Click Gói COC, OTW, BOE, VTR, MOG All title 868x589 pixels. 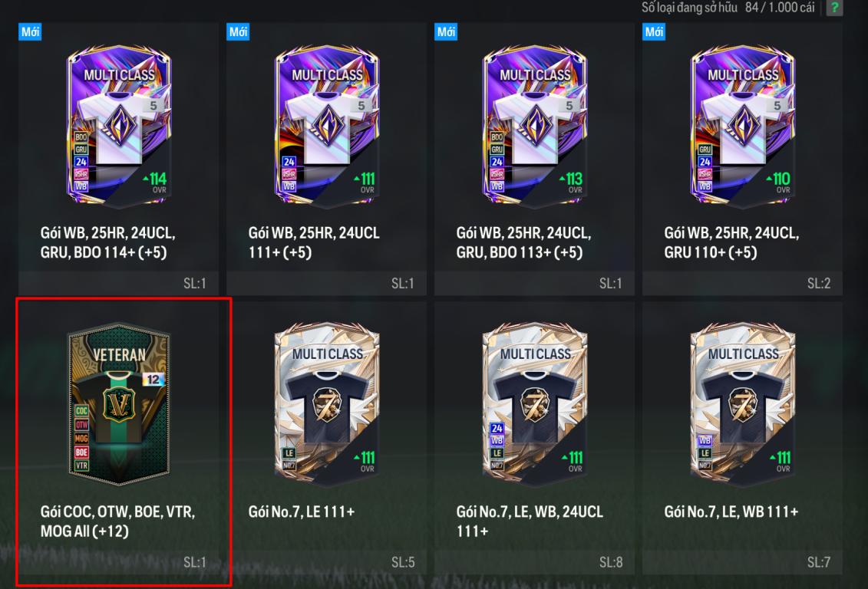[x=118, y=521]
